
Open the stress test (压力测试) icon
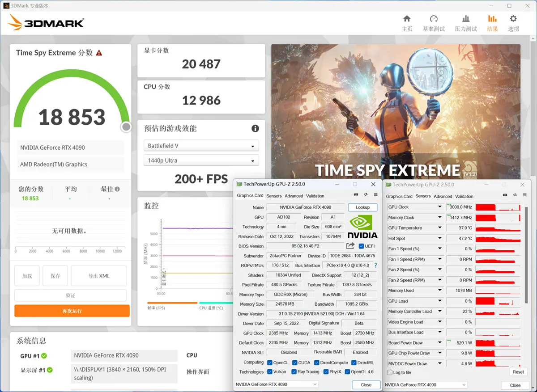pos(466,19)
